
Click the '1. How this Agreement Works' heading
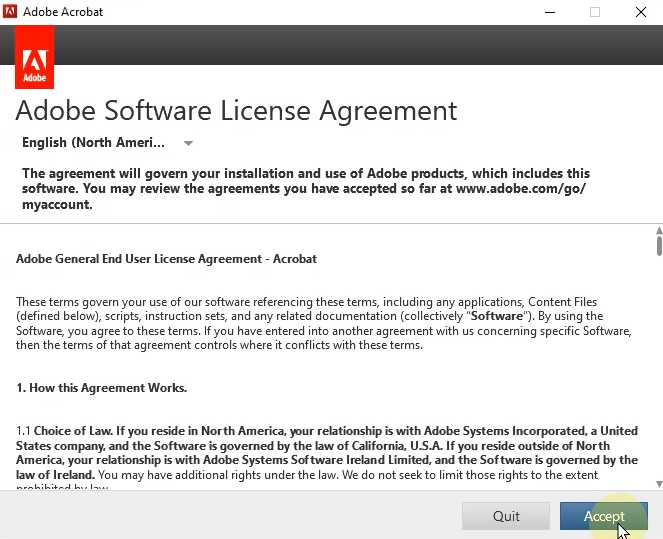[x=101, y=388]
